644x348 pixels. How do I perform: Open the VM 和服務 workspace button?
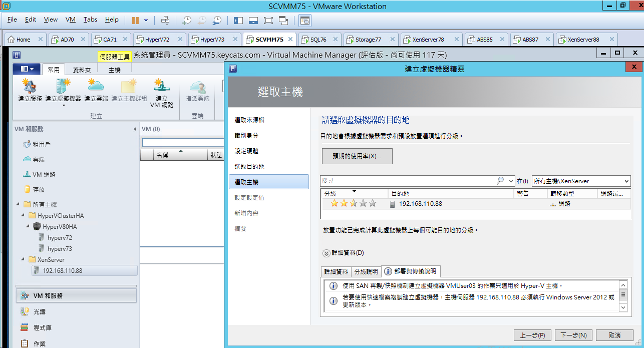76,295
